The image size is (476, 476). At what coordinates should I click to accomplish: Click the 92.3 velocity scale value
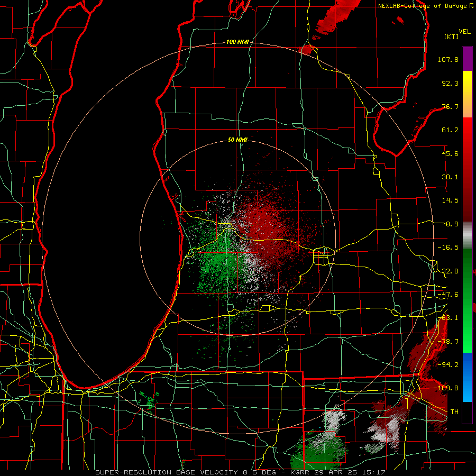(450, 83)
